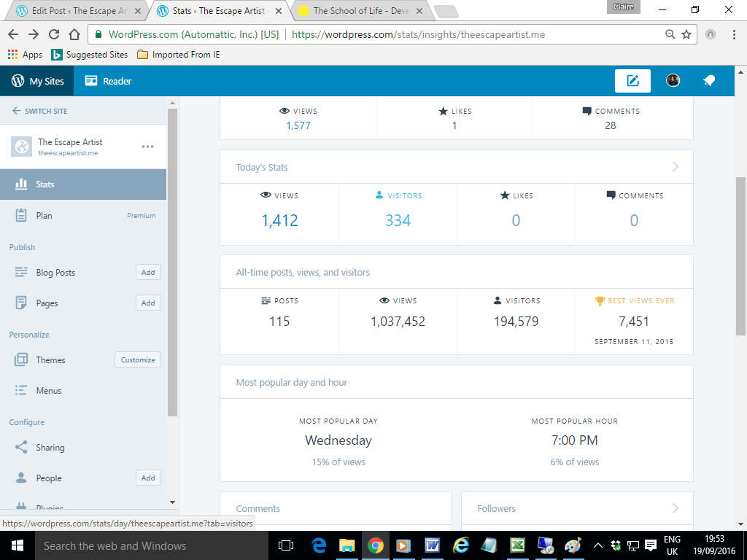Open Excel from the Windows taskbar
Screen dimensions: 747x560
click(517, 545)
